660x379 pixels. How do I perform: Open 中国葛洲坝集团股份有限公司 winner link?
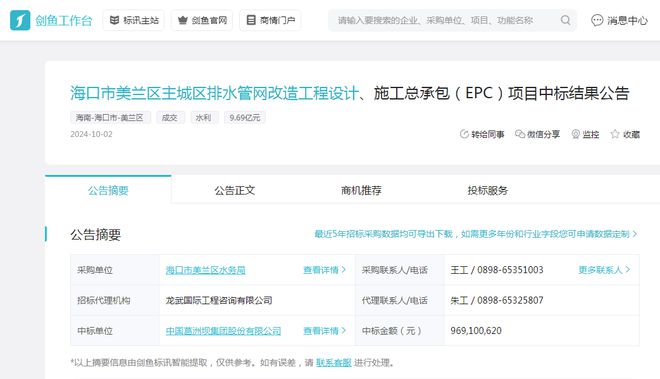tap(223, 331)
